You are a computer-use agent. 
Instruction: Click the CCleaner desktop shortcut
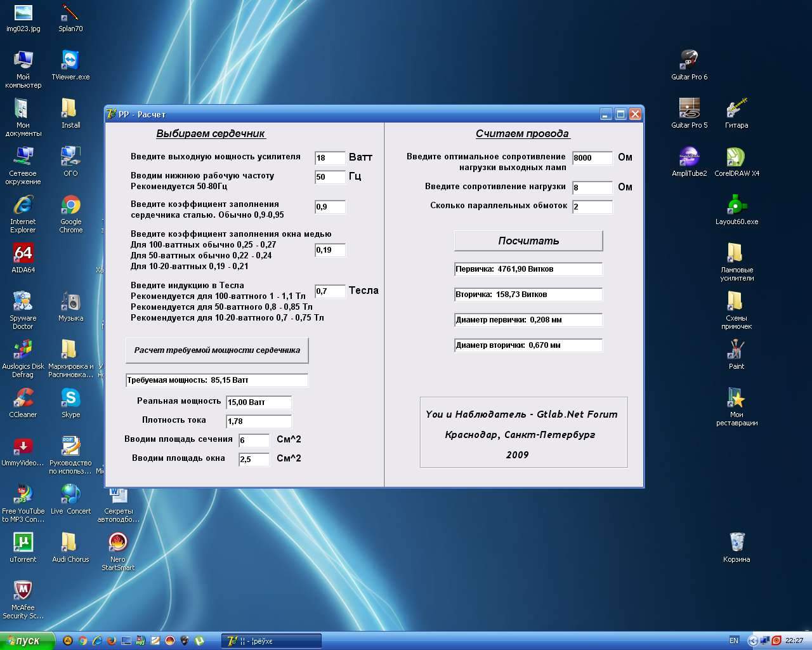click(x=23, y=399)
